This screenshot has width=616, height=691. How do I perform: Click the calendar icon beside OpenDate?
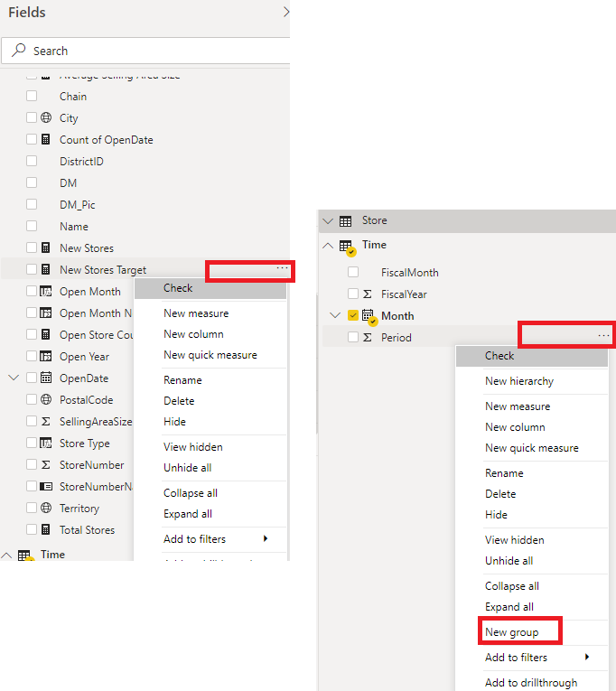46,378
